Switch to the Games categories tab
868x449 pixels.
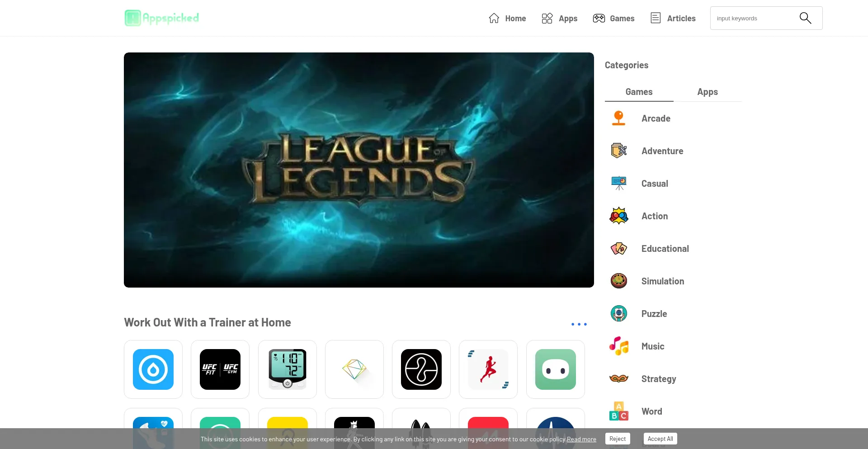pyautogui.click(x=639, y=92)
